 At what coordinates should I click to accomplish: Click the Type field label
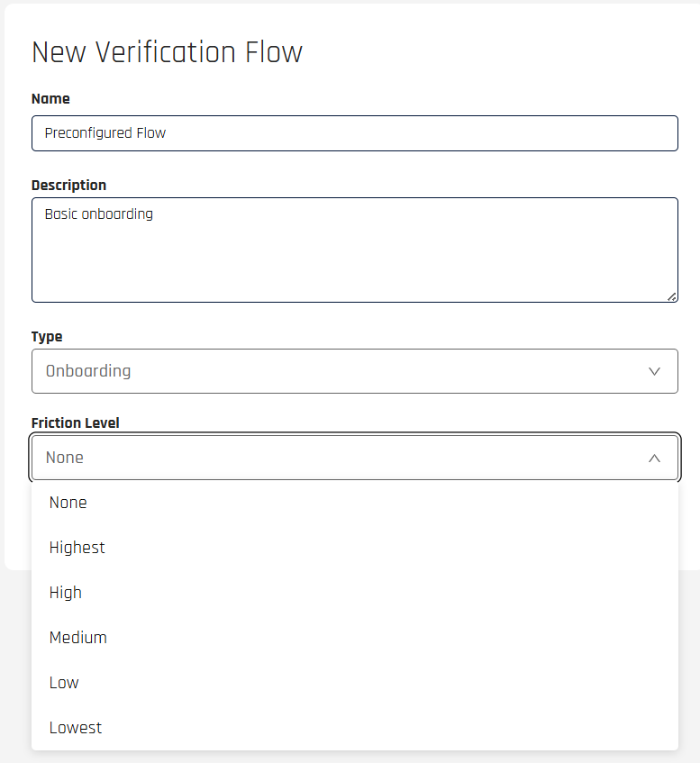(x=47, y=337)
